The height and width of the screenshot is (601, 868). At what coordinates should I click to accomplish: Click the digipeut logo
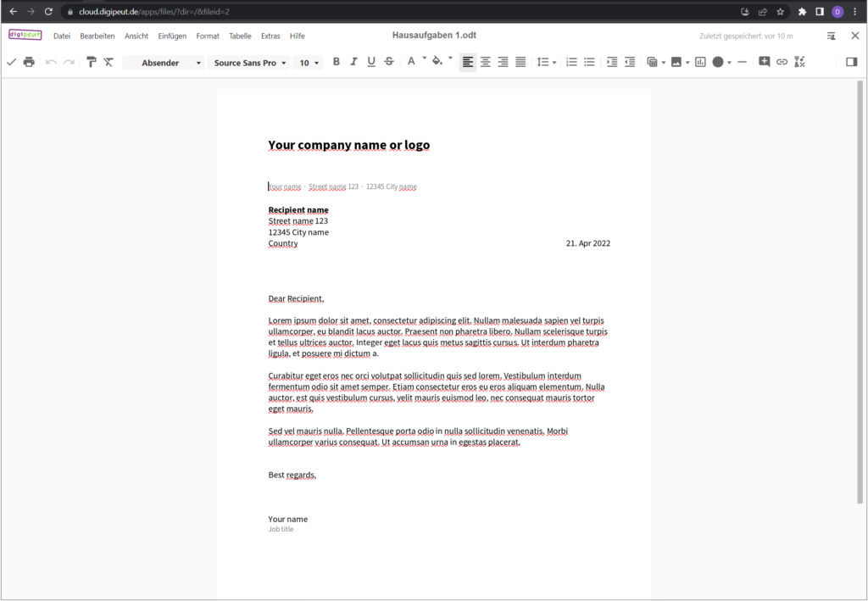[25, 35]
